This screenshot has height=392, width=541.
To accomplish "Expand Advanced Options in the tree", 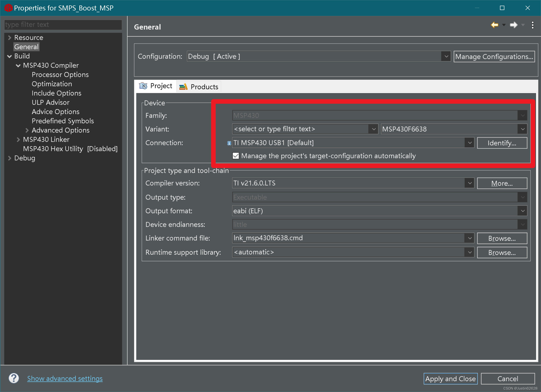I will pyautogui.click(x=27, y=130).
